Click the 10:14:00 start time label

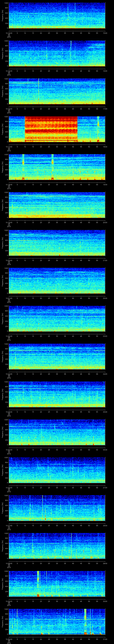[9, 33]
